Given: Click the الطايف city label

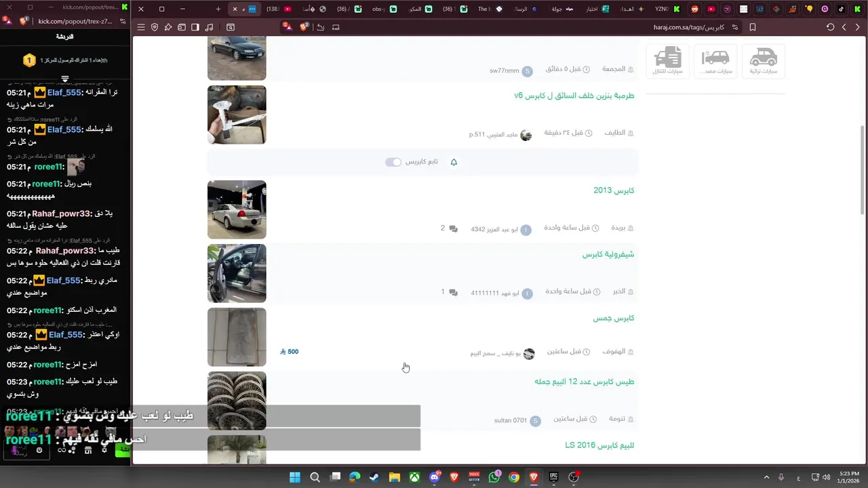Looking at the screenshot, I should point(615,133).
